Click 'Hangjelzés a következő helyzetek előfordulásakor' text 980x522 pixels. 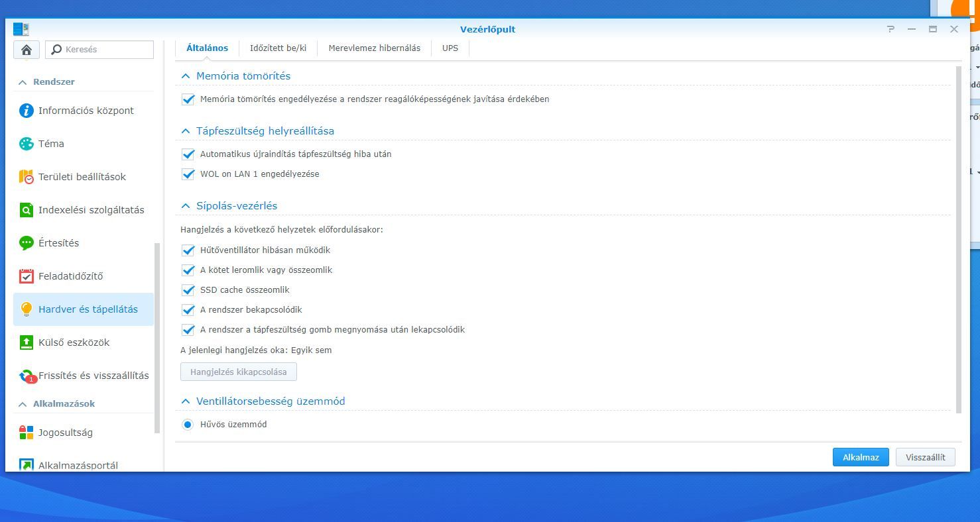282,230
